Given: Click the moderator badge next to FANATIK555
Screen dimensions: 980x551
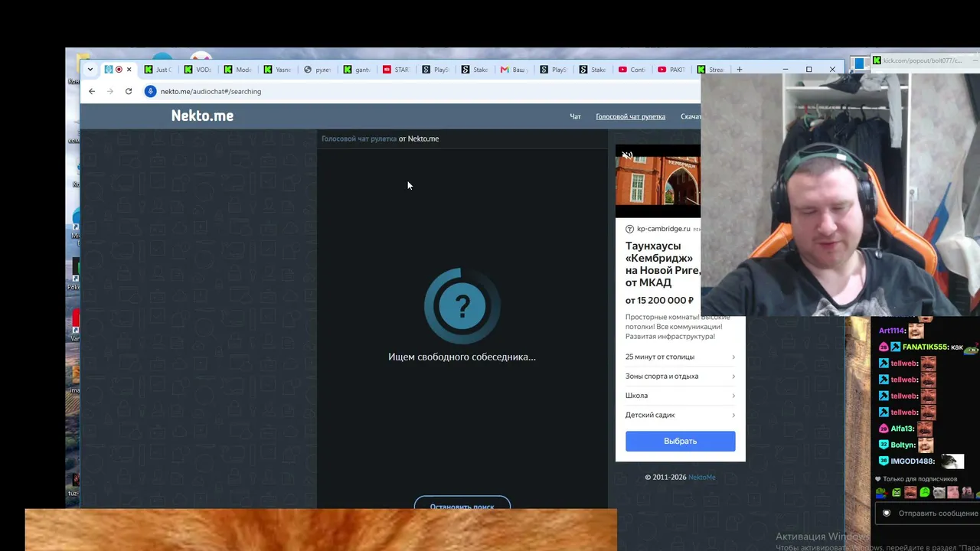Looking at the screenshot, I should coord(896,347).
